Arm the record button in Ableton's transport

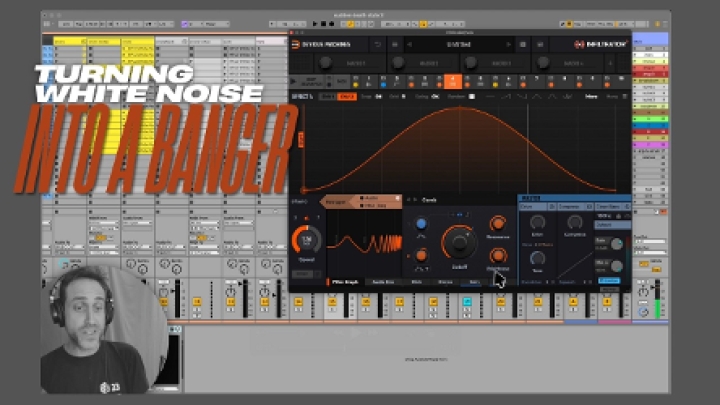pos(332,24)
